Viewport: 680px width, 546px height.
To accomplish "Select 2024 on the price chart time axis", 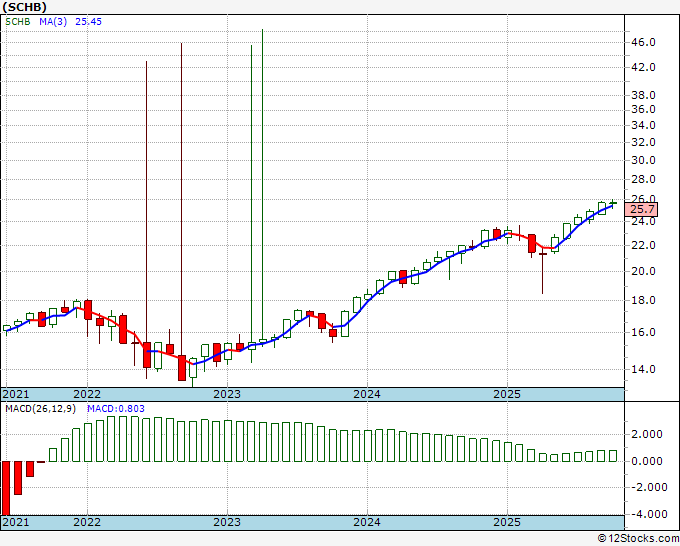I will (x=367, y=394).
